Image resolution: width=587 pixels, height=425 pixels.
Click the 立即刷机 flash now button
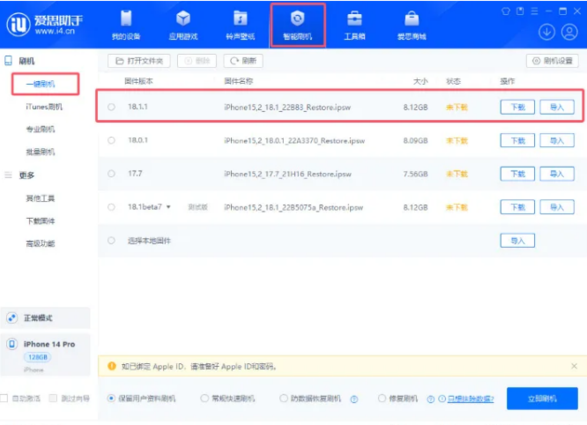click(x=542, y=398)
